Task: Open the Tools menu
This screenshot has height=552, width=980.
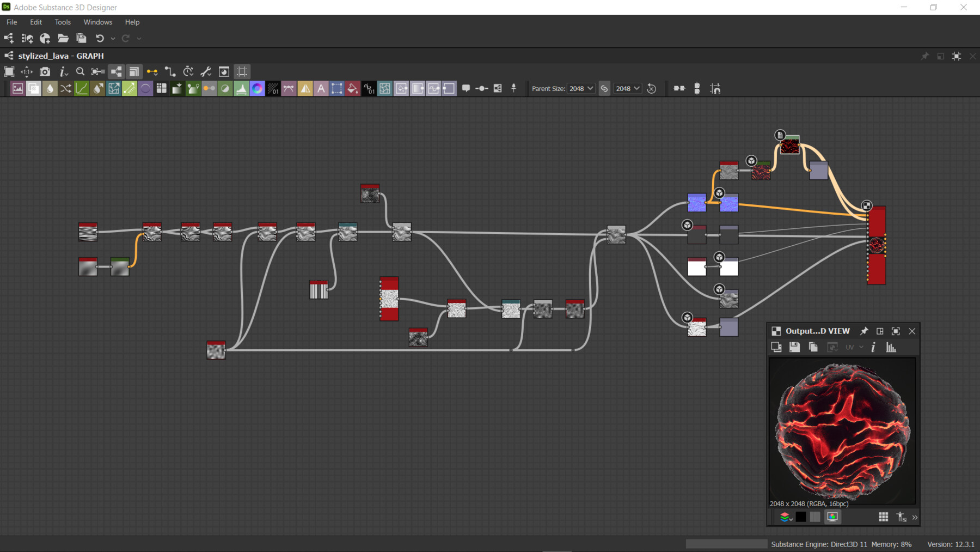Action: pyautogui.click(x=62, y=22)
